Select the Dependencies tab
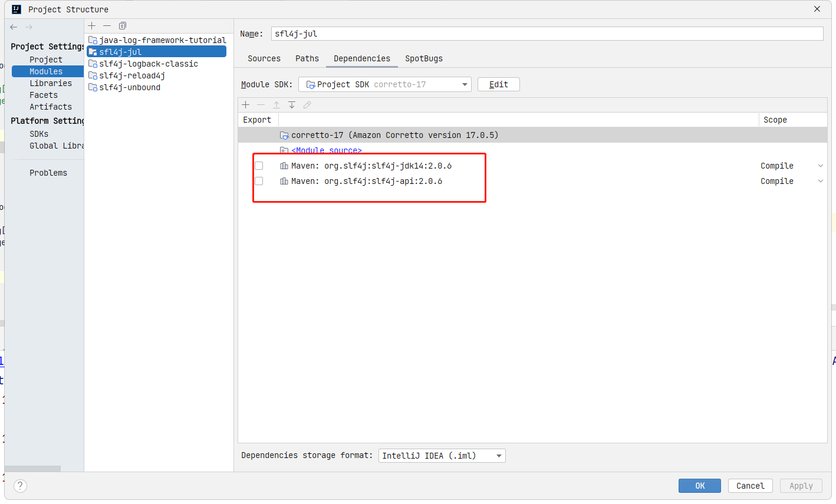Viewport: 836px width, 504px height. 362,58
